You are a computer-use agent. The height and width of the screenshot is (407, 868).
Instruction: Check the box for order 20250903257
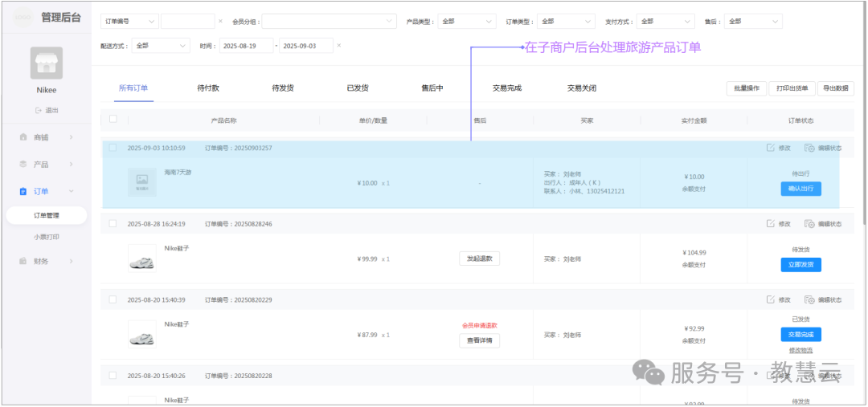[113, 148]
